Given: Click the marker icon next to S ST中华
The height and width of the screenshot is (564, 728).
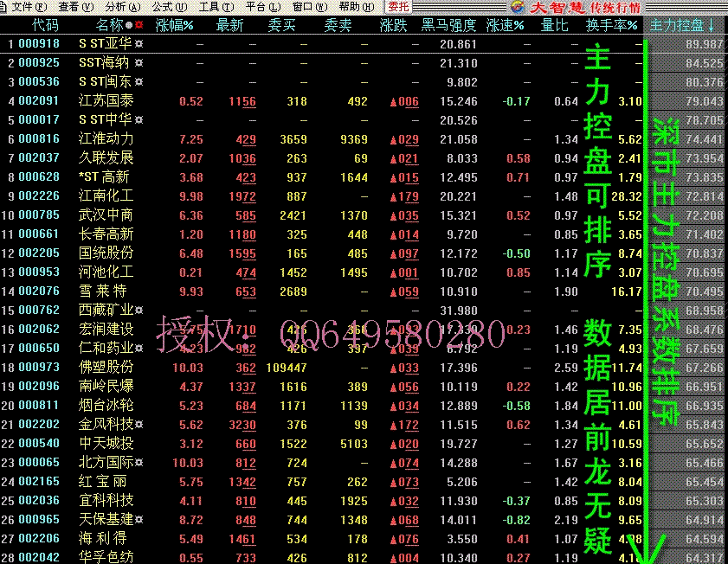Looking at the screenshot, I should coord(139,120).
